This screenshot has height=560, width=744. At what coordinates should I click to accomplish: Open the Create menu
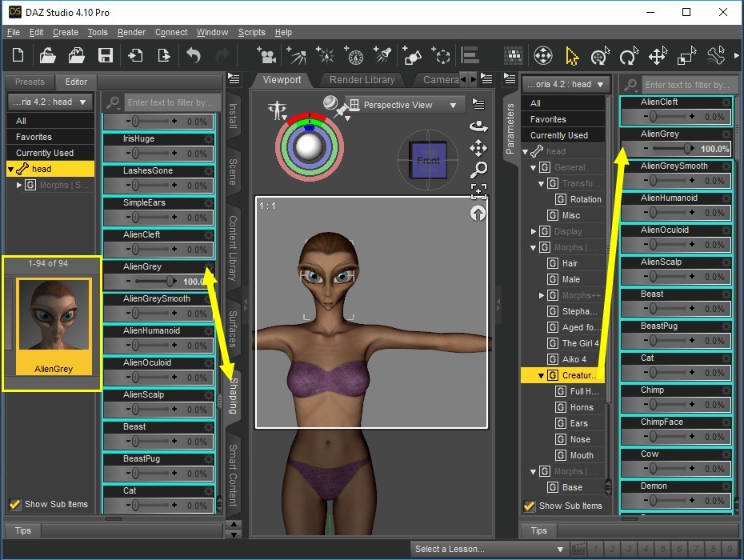66,32
